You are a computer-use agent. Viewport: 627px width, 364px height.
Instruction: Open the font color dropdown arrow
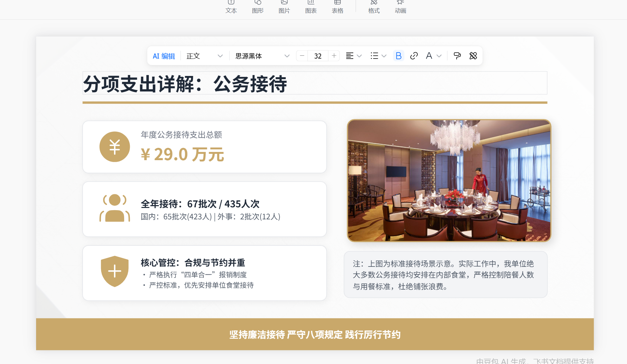(x=439, y=56)
